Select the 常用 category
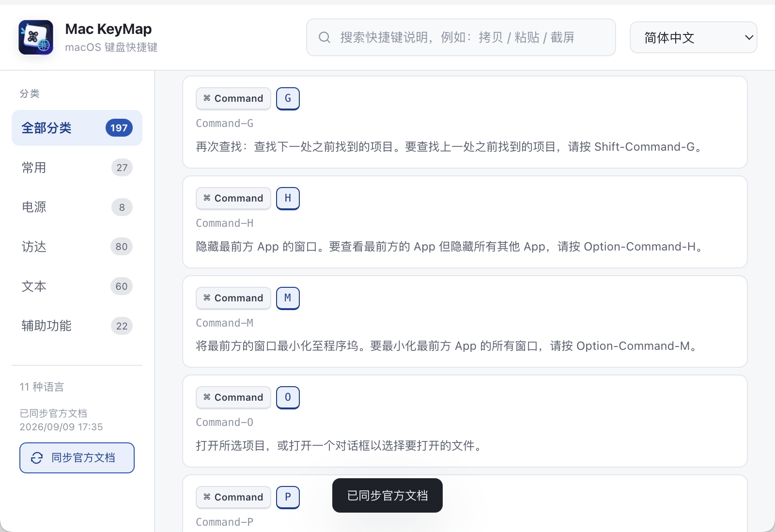Screen dimensions: 775x532 pos(77,168)
